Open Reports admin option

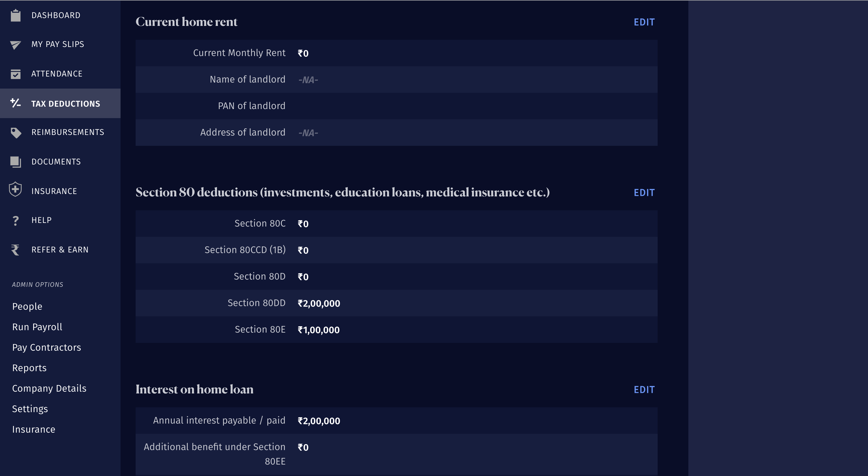29,368
